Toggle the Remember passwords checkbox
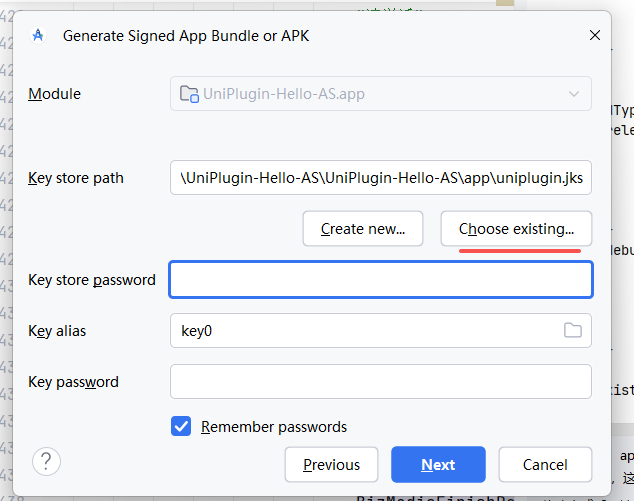This screenshot has height=501, width=634. click(181, 426)
